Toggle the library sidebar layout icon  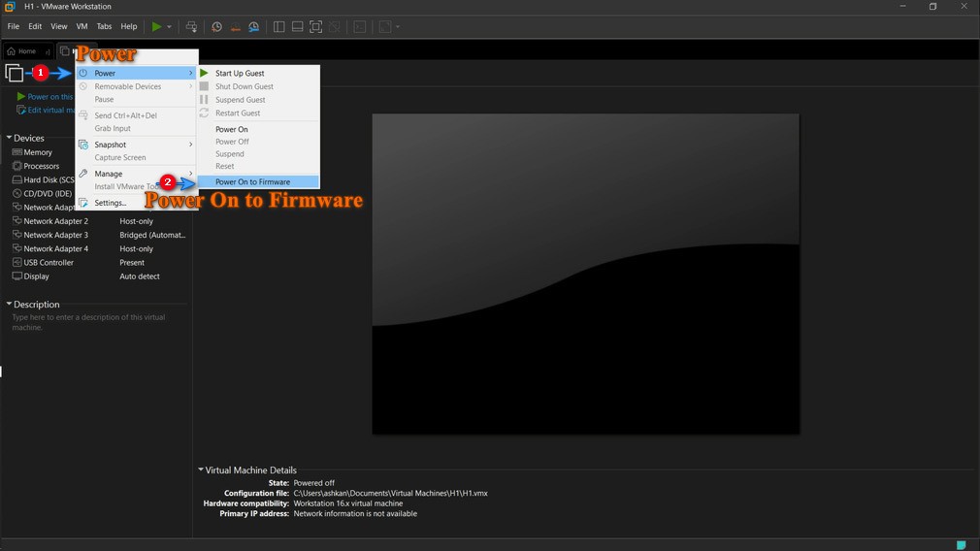[278, 27]
